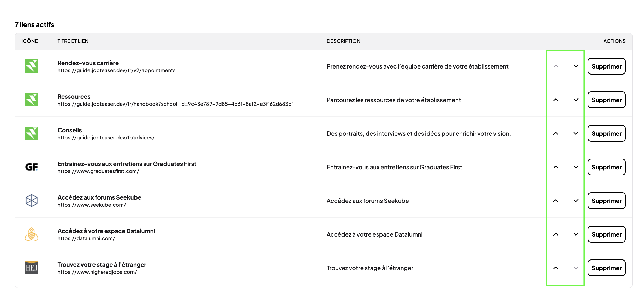The width and height of the screenshot is (644, 297).
Task: Move the Seekube link upward
Action: (556, 201)
